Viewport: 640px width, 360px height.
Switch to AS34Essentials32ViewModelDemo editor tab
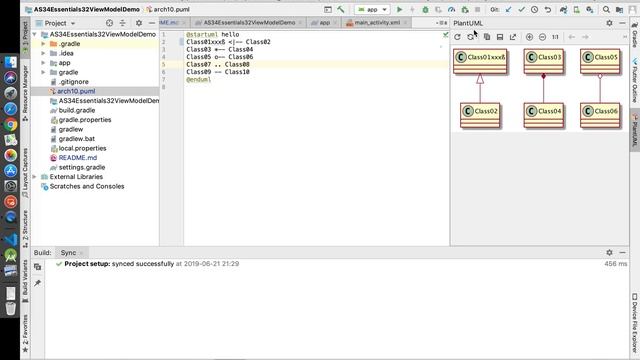click(x=249, y=23)
